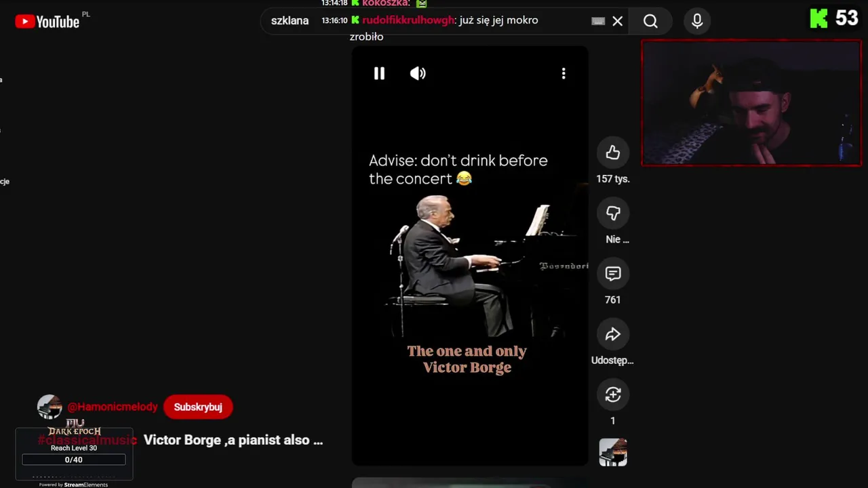Mute the Shorts volume speaker icon
This screenshot has height=488, width=868.
[418, 73]
